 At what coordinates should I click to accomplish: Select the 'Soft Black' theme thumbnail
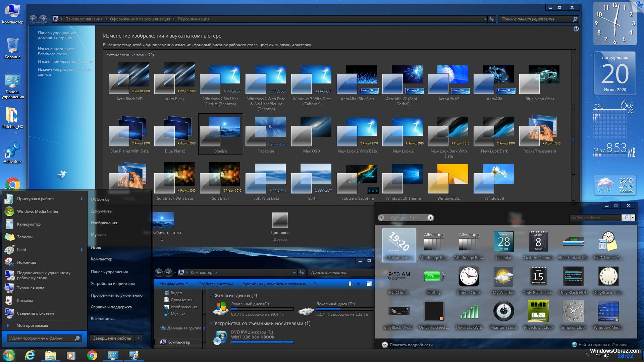[221, 179]
